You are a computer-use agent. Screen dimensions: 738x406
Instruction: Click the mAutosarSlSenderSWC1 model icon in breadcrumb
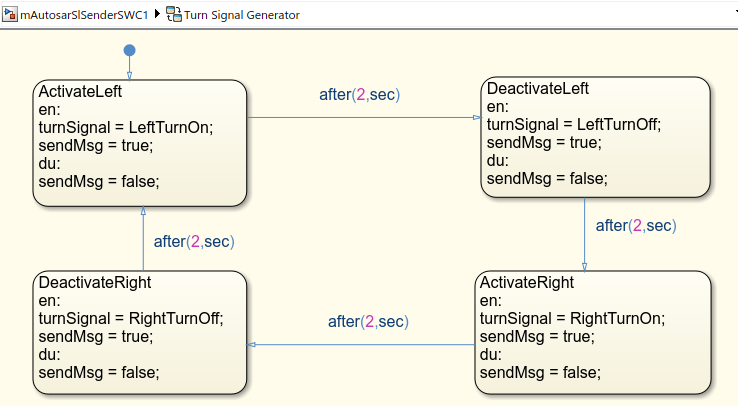coord(11,15)
